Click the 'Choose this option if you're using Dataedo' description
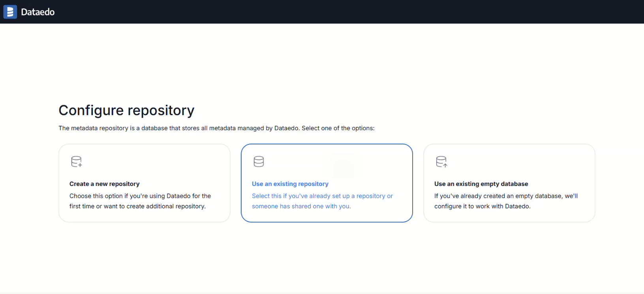 tap(140, 201)
